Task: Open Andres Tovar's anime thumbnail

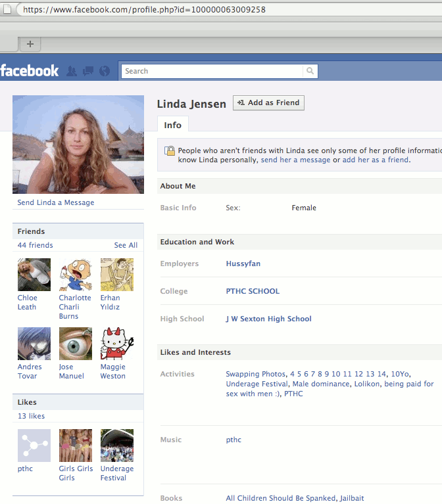Action: pos(34,344)
